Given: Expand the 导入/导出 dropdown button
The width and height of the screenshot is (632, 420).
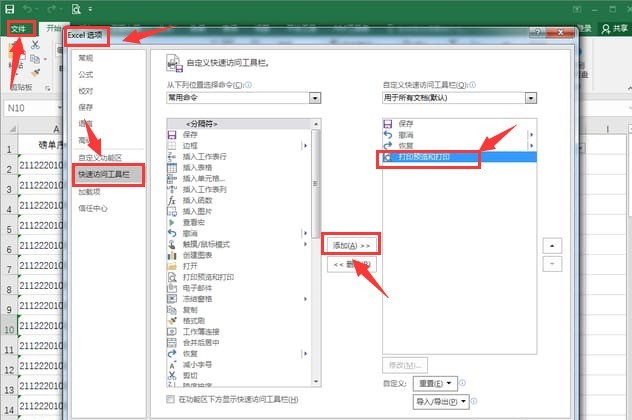Looking at the screenshot, I should pyautogui.click(x=441, y=401).
